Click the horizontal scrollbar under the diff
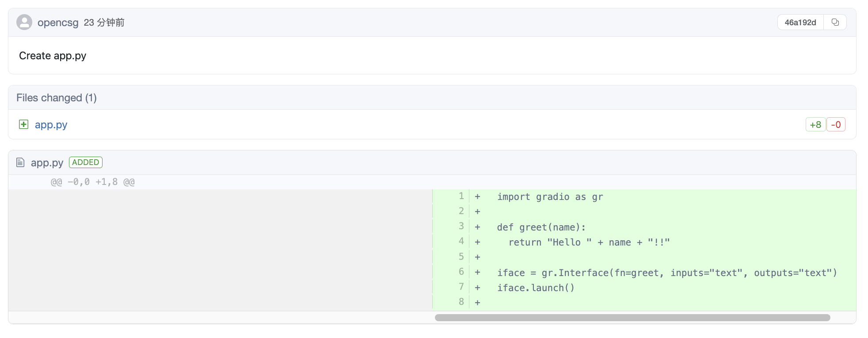 point(632,318)
